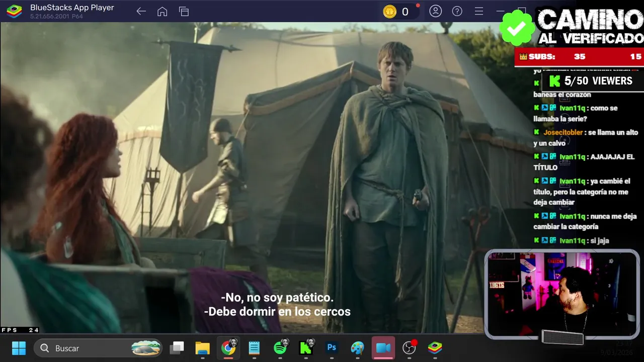
Task: Go back with BlueStacks back arrow
Action: (141, 12)
